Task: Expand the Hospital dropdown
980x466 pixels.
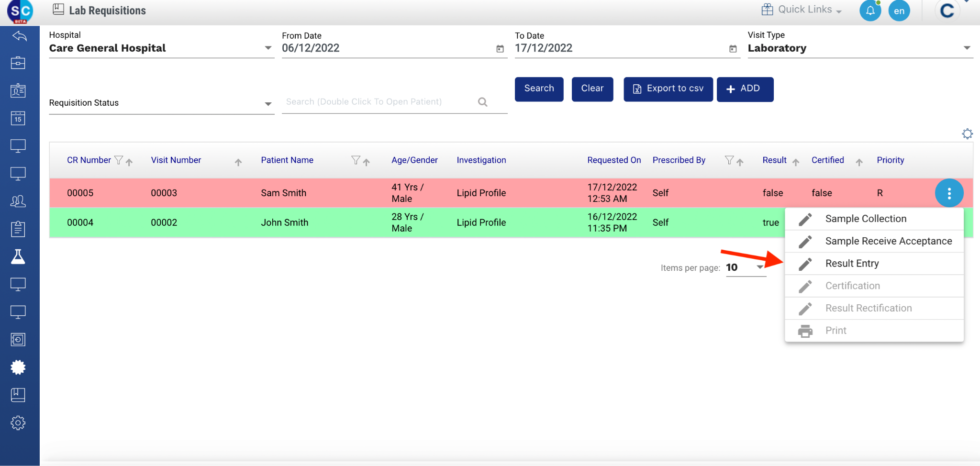Action: (x=268, y=48)
